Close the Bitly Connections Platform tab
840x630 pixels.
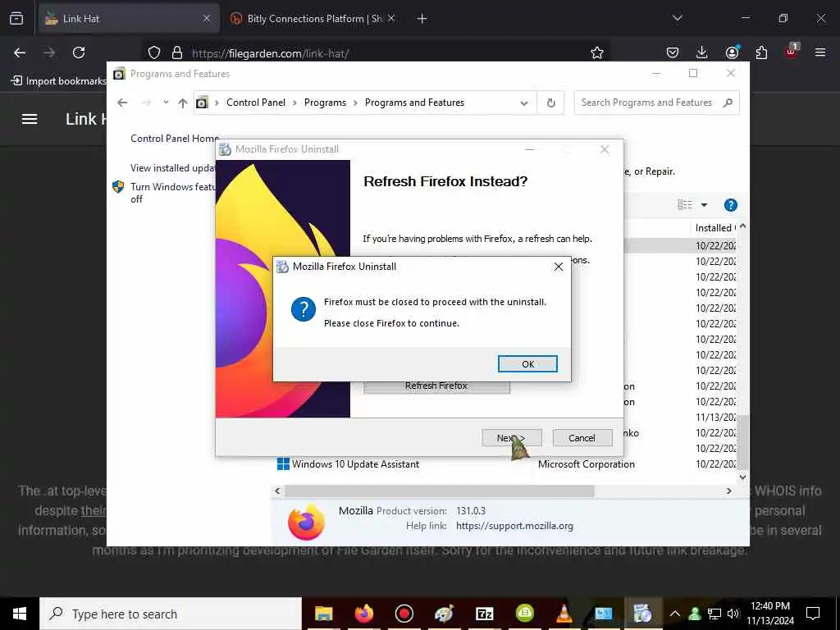[x=391, y=18]
